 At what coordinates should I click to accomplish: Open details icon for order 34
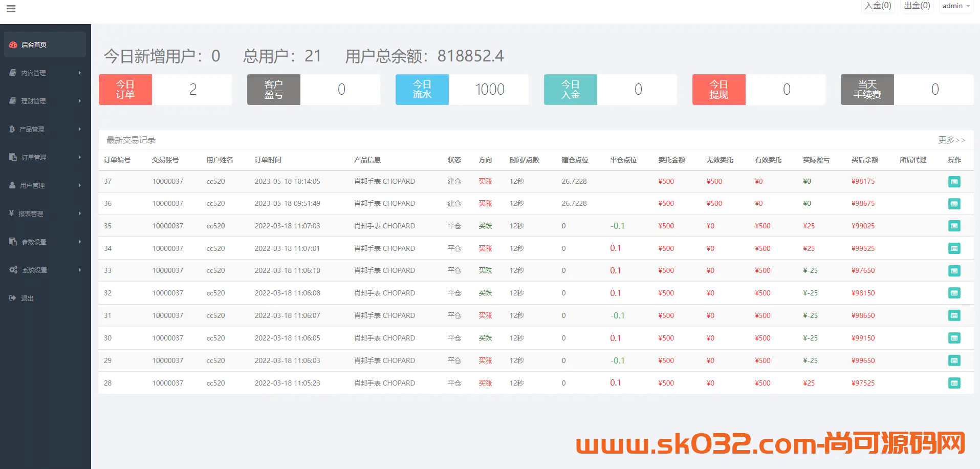[x=954, y=248]
